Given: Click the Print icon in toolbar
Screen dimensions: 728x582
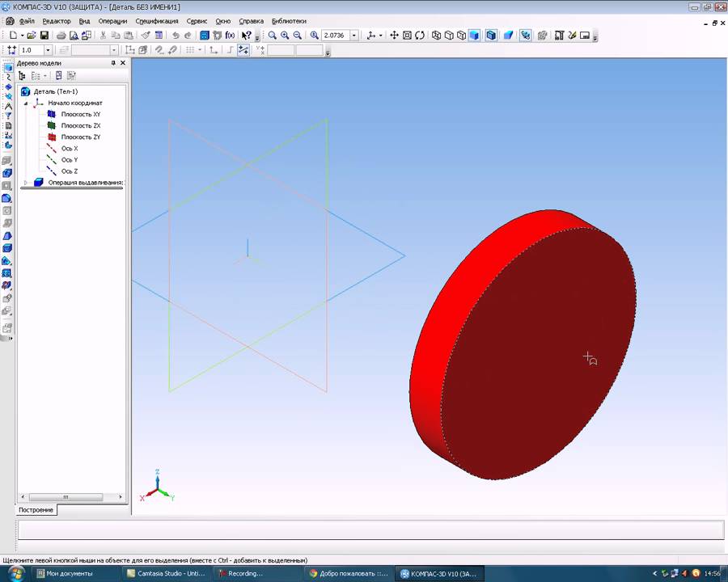Looking at the screenshot, I should pyautogui.click(x=61, y=36).
